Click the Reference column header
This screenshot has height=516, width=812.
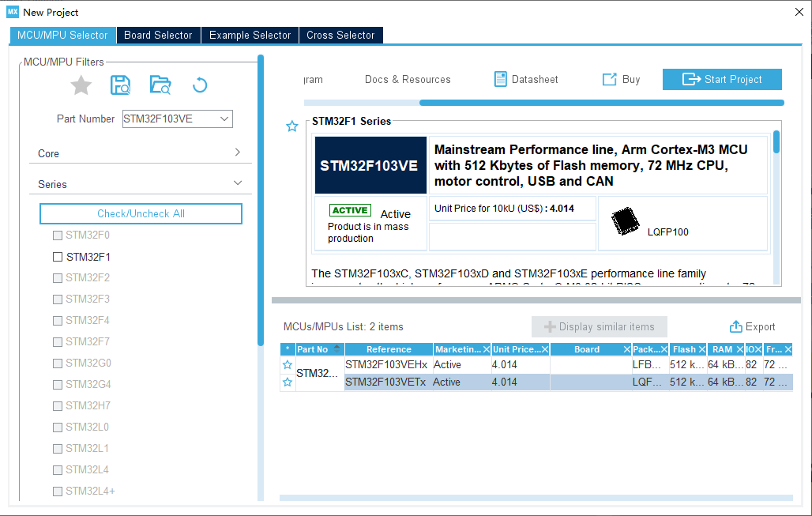tap(389, 350)
